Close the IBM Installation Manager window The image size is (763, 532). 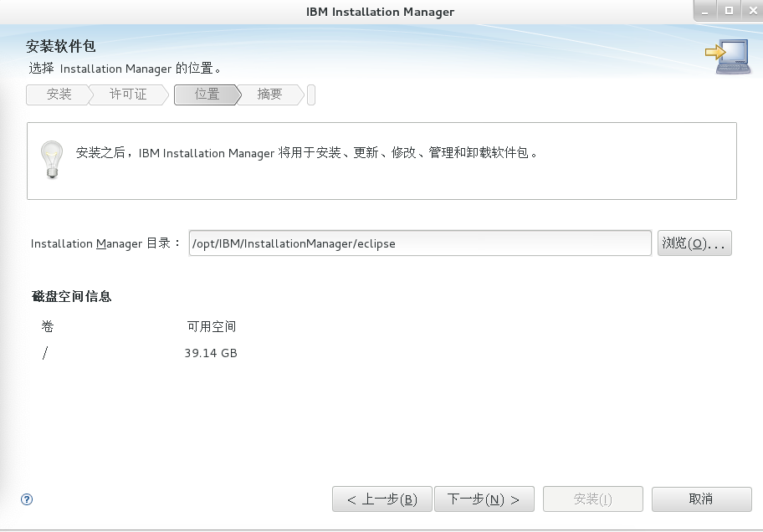click(752, 11)
